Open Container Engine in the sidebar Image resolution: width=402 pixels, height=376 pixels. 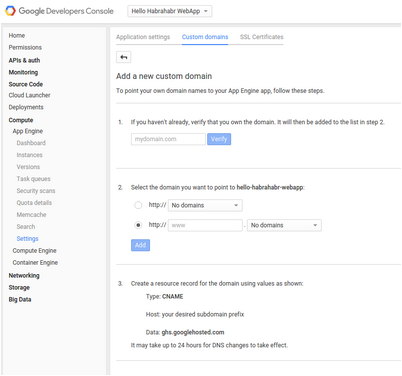[35, 263]
